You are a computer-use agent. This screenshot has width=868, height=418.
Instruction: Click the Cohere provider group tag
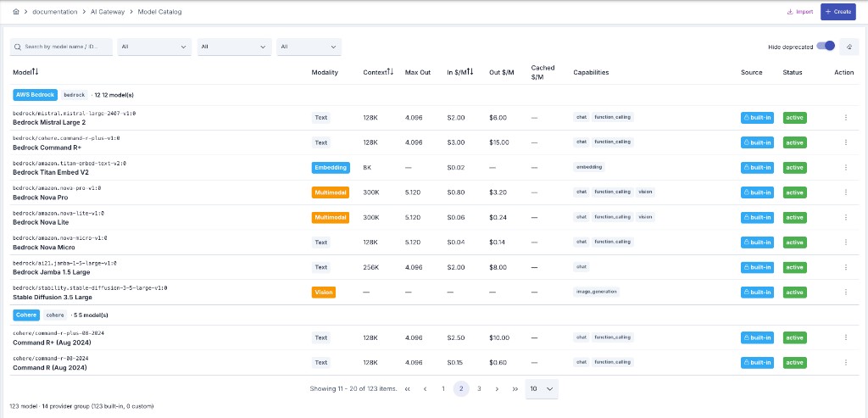(26, 315)
